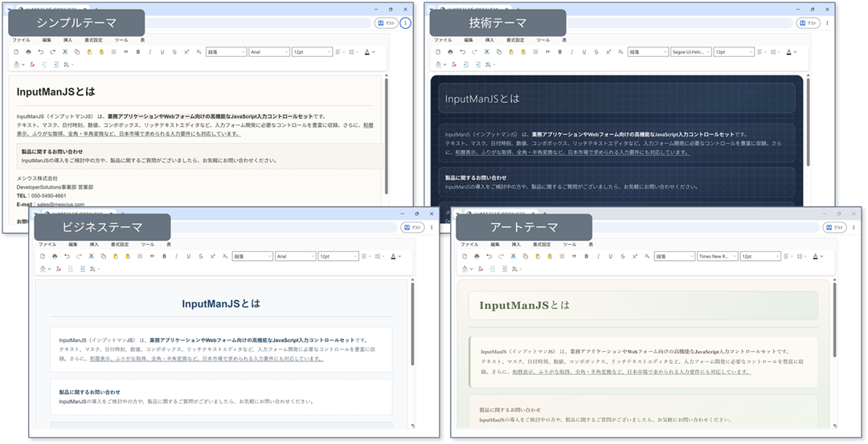The image size is (868, 444).
Task: Open 編集 menu in simple theme window
Action: tap(47, 40)
